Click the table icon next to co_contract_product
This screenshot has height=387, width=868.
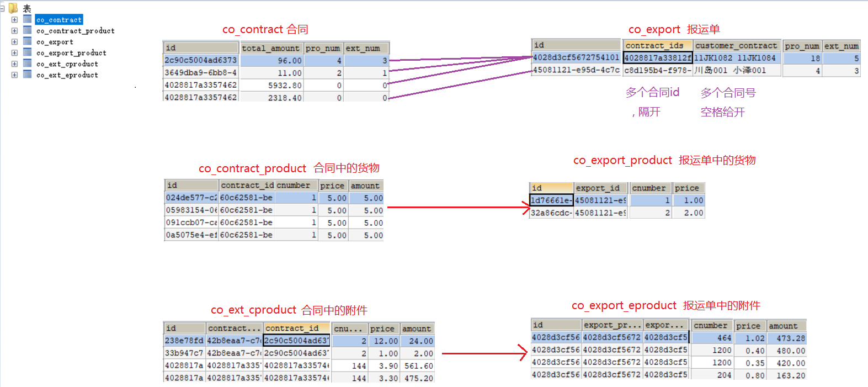pos(27,30)
